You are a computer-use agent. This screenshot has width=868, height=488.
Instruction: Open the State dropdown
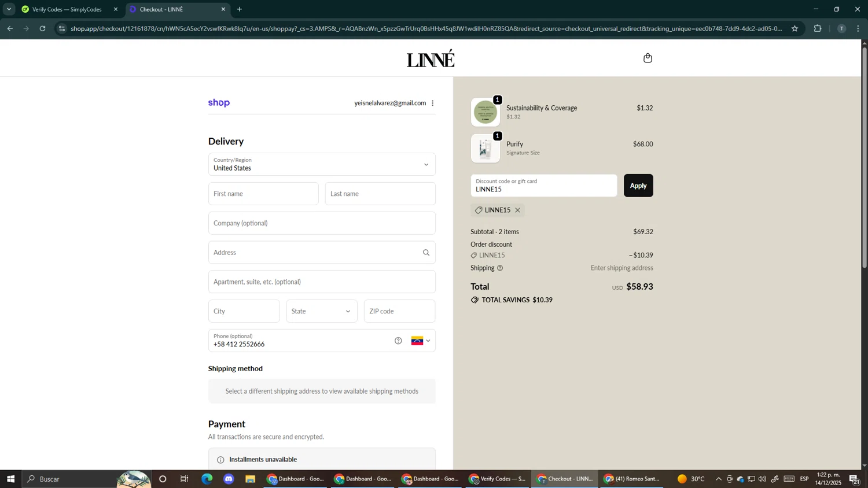click(x=322, y=311)
